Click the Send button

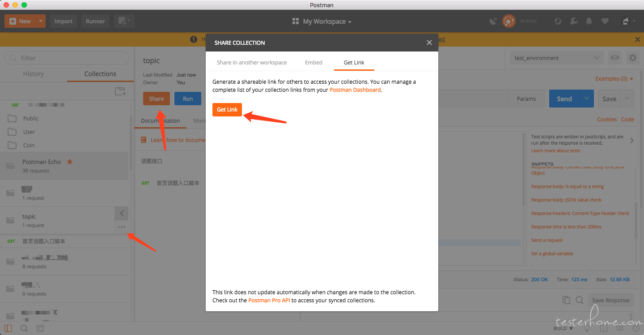564,99
